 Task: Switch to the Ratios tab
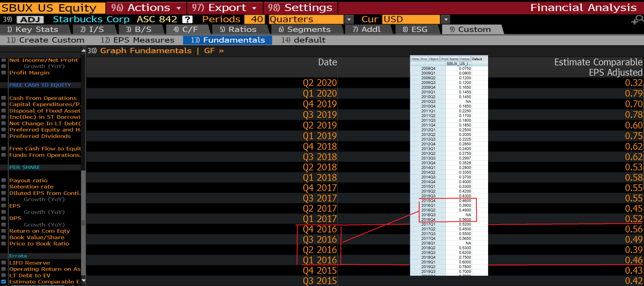click(238, 30)
